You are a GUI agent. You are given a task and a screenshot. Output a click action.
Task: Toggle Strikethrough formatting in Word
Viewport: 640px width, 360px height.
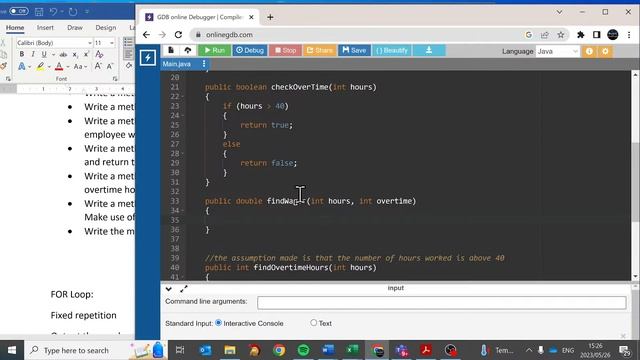tap(63, 54)
